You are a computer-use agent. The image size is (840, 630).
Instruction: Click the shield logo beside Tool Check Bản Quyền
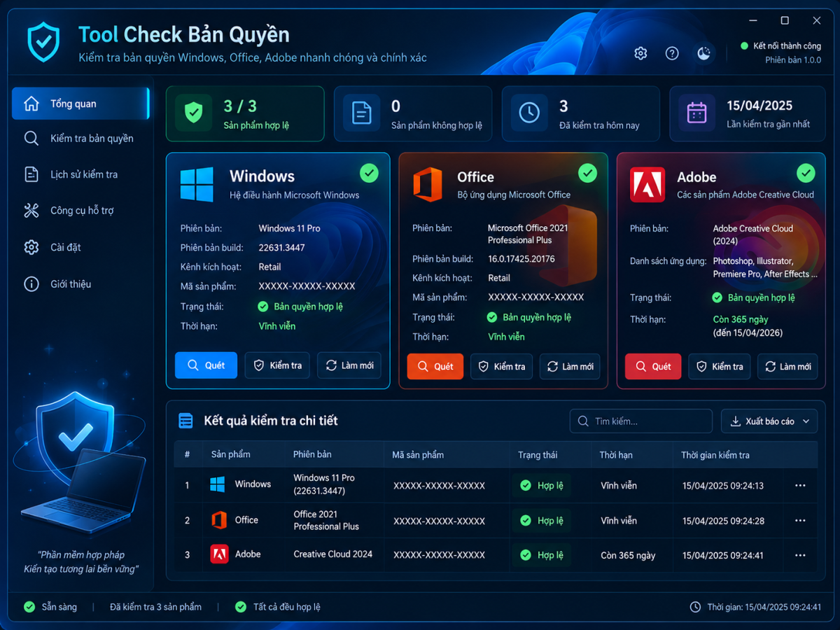click(43, 42)
